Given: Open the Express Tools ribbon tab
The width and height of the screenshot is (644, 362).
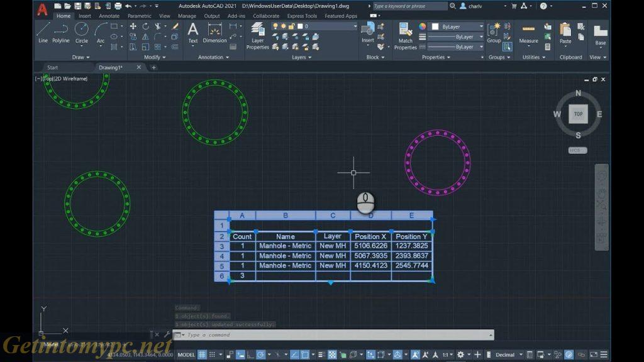Looking at the screenshot, I should 302,16.
